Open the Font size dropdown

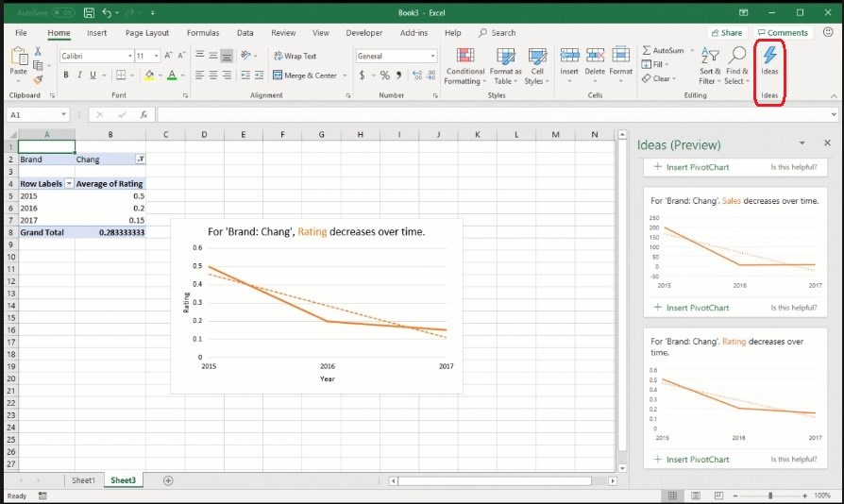coord(156,56)
